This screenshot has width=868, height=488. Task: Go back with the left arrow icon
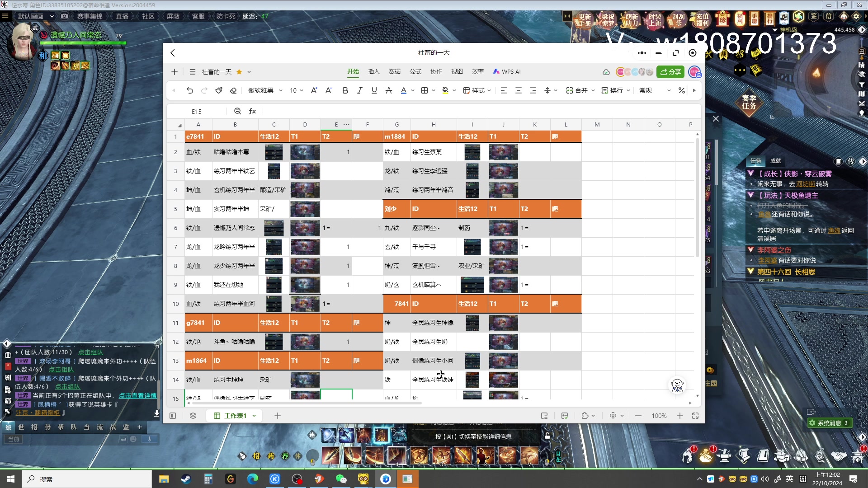pos(173,53)
